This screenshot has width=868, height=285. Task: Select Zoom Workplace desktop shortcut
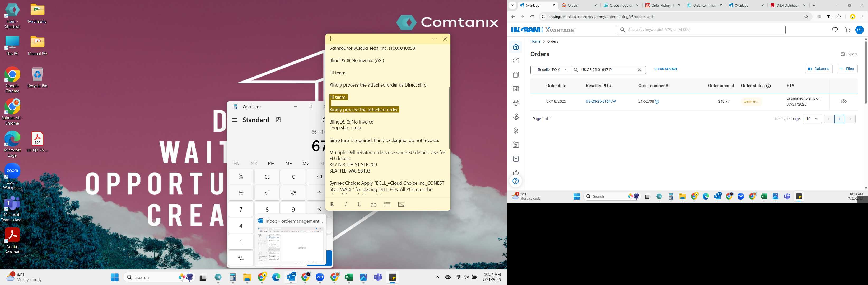(12, 176)
